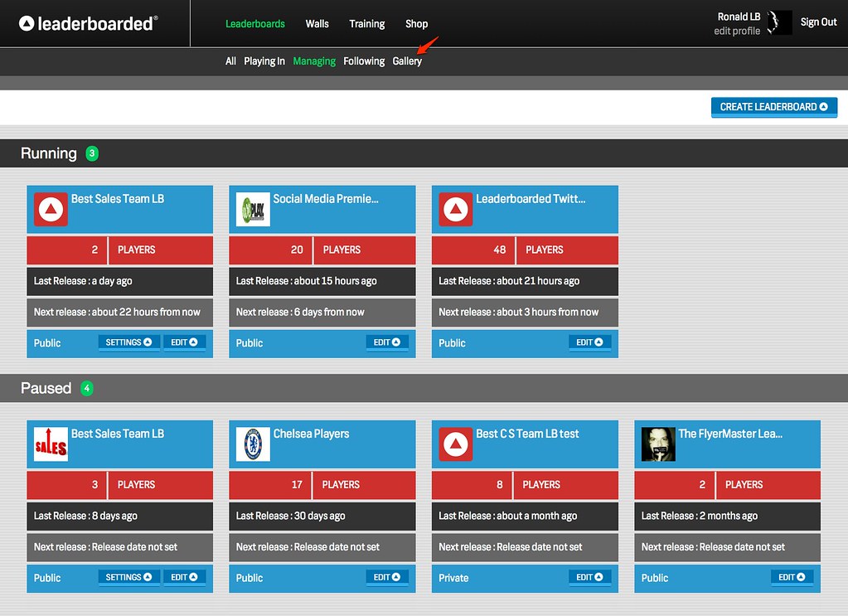848x616 pixels.
Task: Show All leaderboards
Action: pyautogui.click(x=230, y=61)
